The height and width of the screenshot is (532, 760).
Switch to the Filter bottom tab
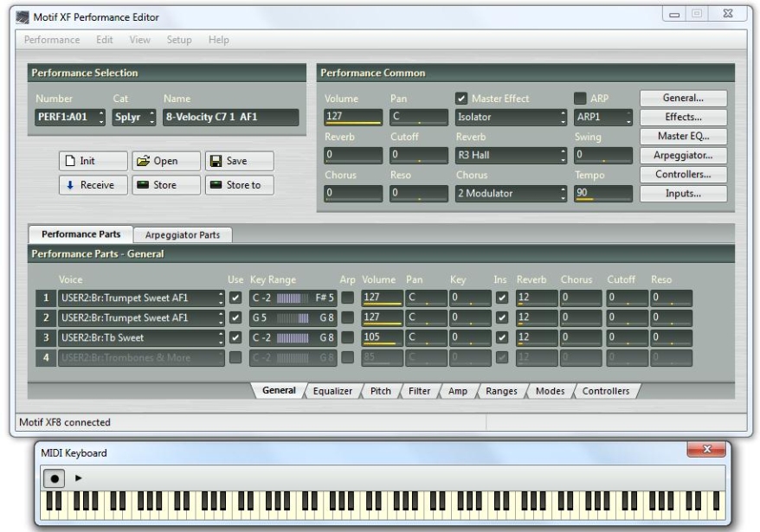coord(419,391)
